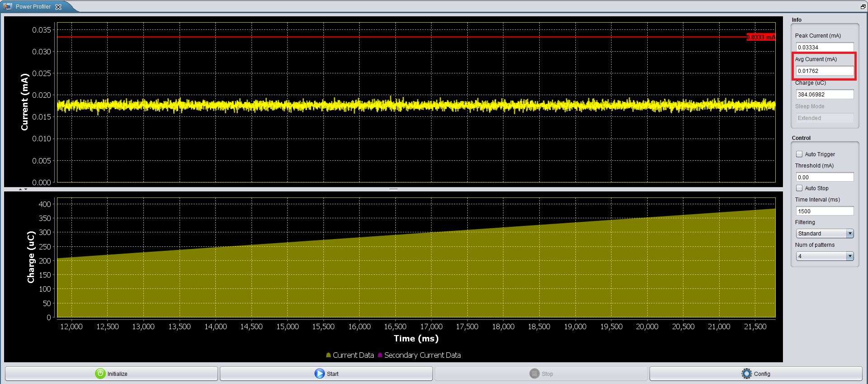Screen dimensions: 868x384
Task: Click the Time Interval (ms) field
Action: point(825,211)
